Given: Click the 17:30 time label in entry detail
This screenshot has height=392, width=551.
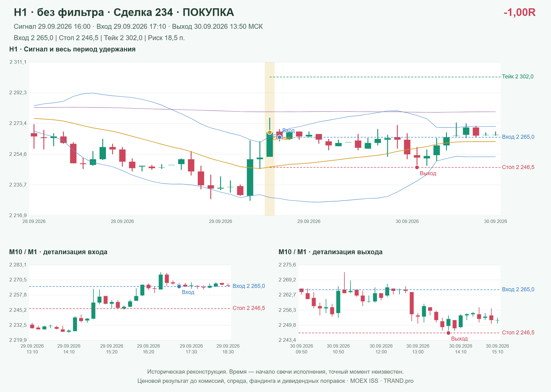Looking at the screenshot, I should click(191, 352).
